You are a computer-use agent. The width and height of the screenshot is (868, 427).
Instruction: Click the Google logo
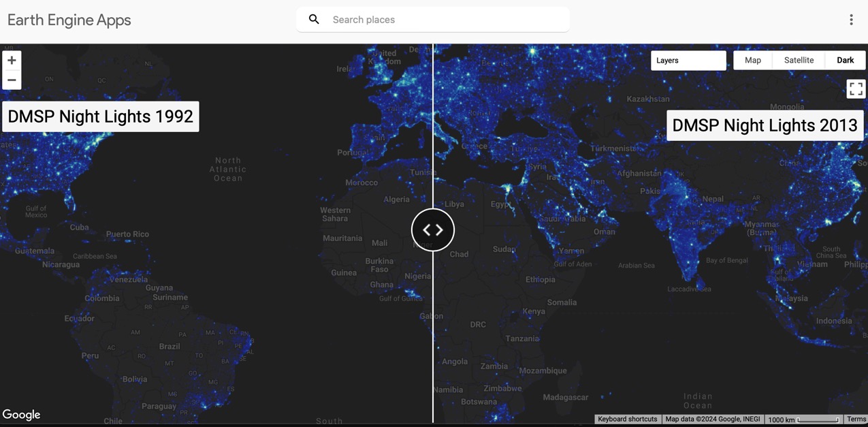pos(22,414)
